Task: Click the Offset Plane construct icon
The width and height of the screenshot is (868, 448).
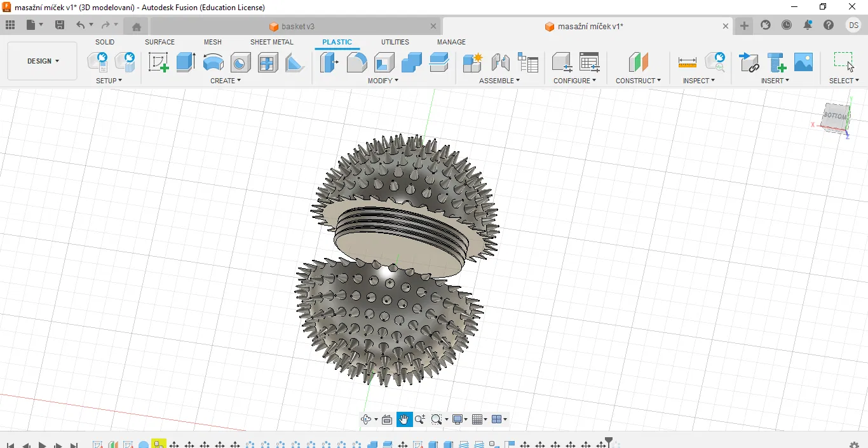Action: 638,62
